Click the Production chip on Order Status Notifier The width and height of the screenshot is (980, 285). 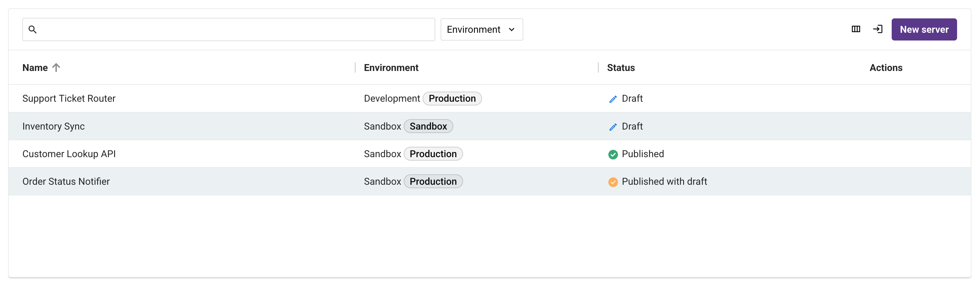tap(433, 181)
